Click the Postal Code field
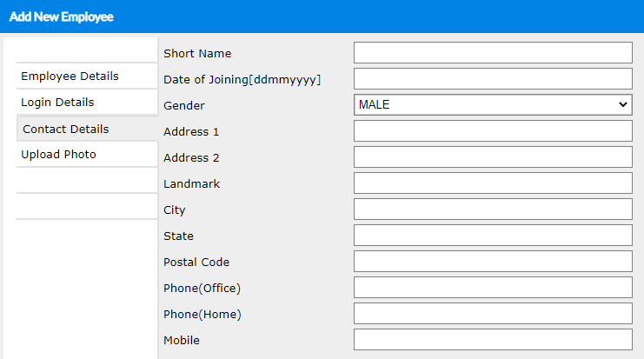 [x=492, y=261]
